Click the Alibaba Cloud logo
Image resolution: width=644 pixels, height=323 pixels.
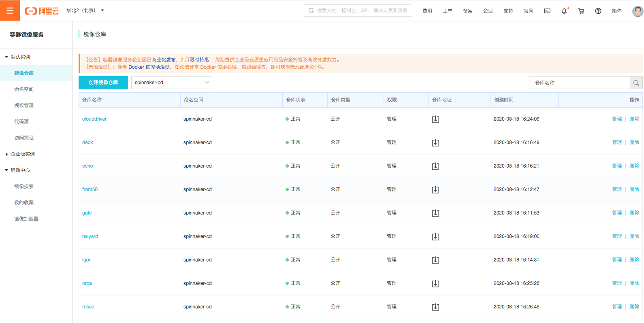42,11
